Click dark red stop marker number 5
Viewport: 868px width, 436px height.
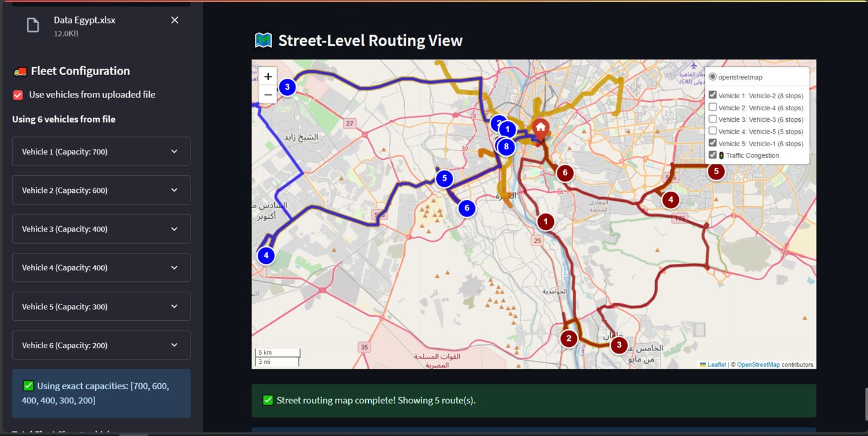(x=716, y=172)
